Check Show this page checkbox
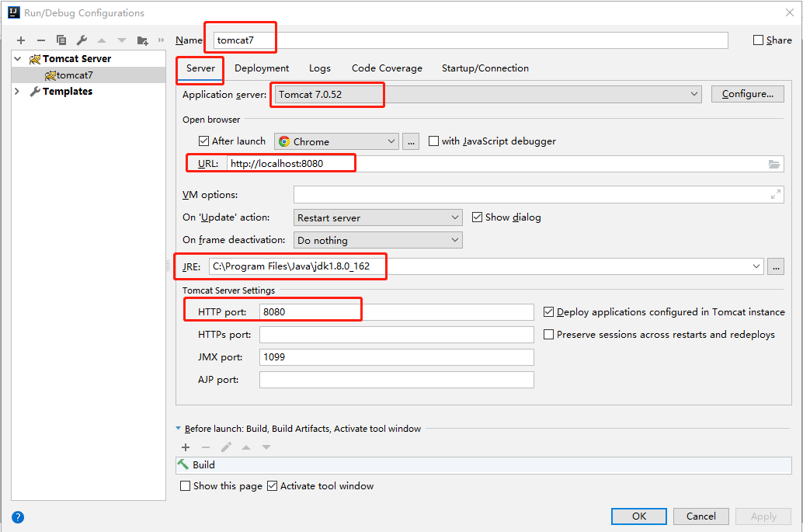Image resolution: width=803 pixels, height=532 pixels. [x=186, y=486]
